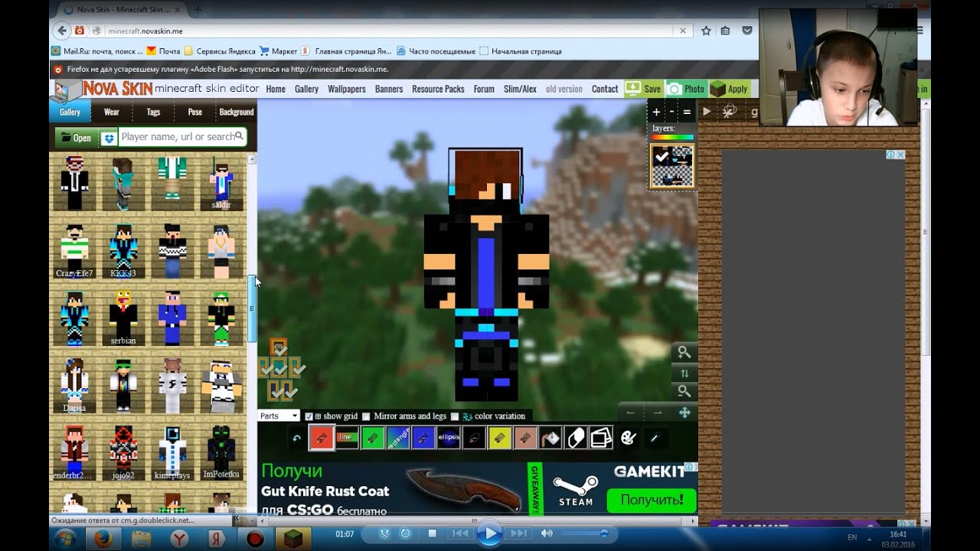
Task: Select the paint bucket fill tool
Action: click(550, 438)
